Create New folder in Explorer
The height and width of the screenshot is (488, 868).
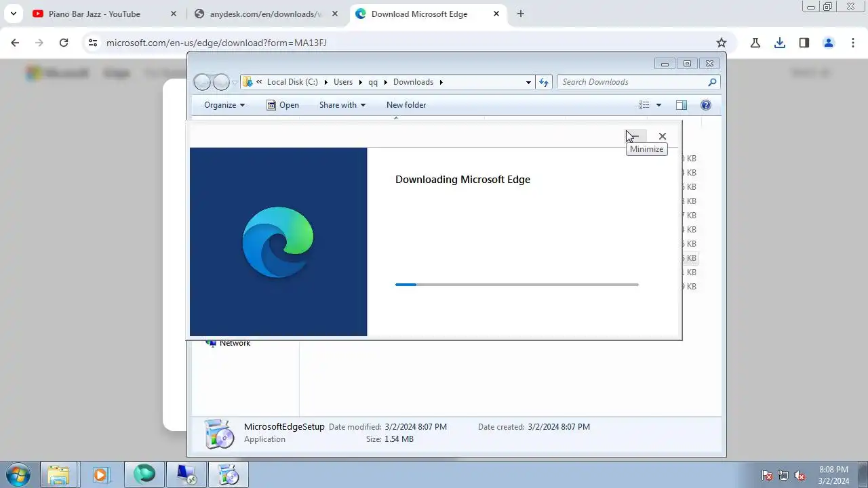coord(406,105)
